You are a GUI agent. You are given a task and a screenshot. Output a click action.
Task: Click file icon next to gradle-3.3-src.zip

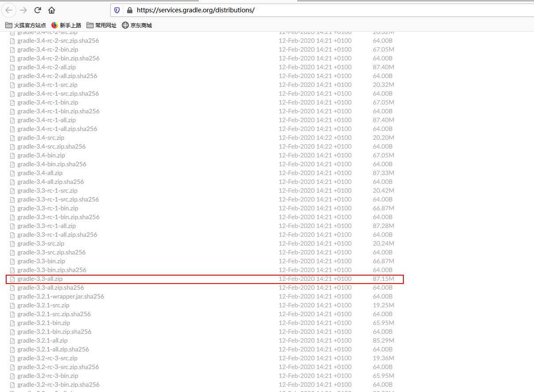point(12,244)
